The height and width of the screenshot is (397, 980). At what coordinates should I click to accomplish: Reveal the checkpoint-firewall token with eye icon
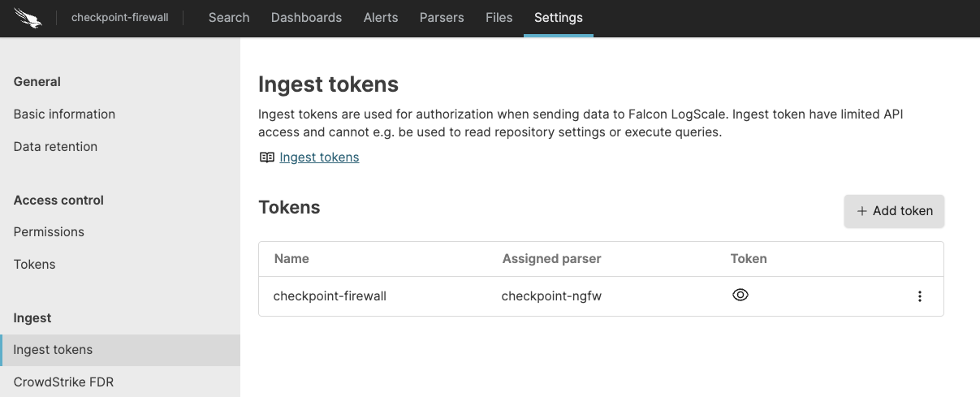pos(740,296)
